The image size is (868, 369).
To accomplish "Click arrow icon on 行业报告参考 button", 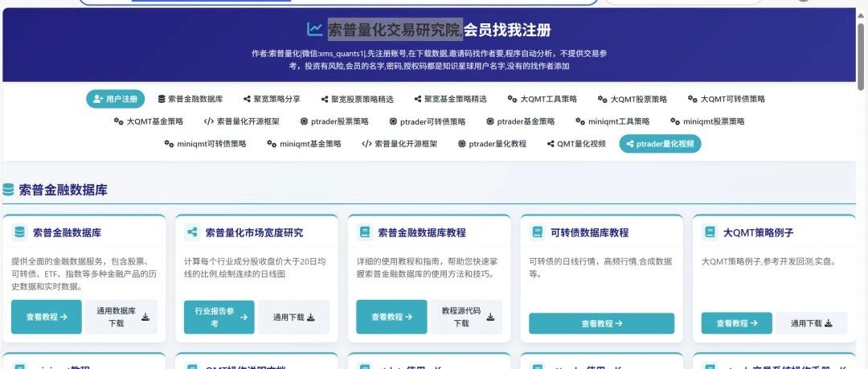I will pyautogui.click(x=244, y=317).
